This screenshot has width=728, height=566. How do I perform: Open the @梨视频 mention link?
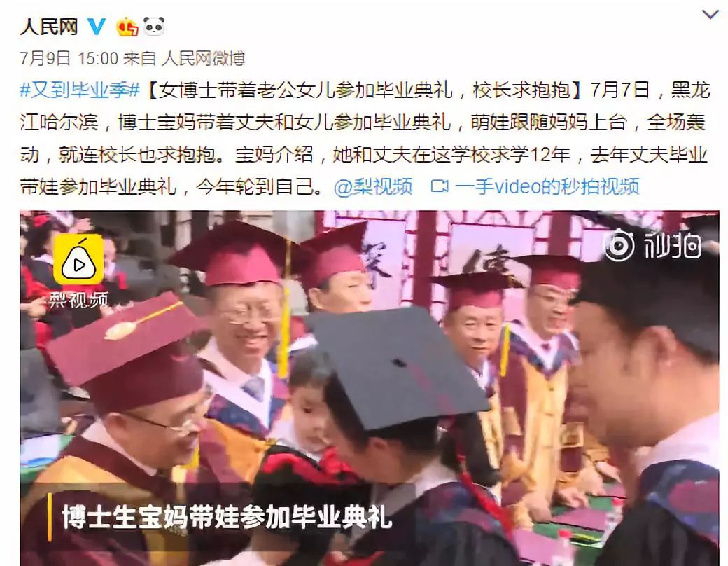point(373,187)
